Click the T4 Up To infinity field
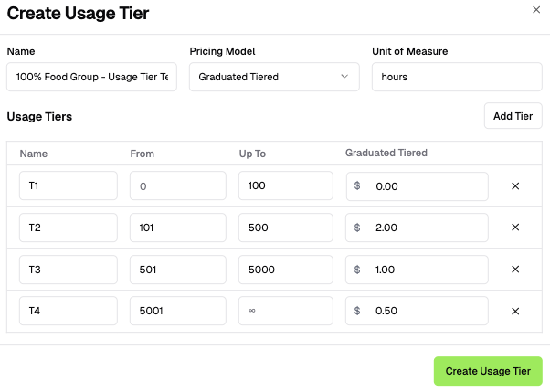This screenshot has height=392, width=550. tap(286, 312)
